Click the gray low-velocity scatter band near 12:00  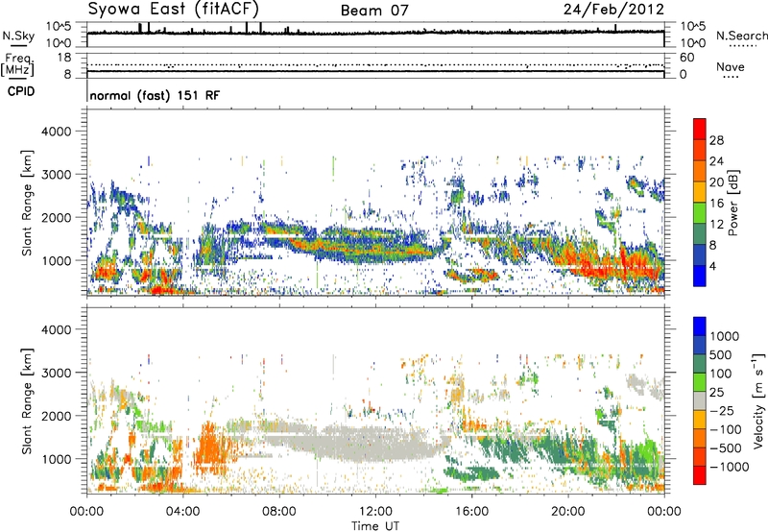click(x=377, y=444)
